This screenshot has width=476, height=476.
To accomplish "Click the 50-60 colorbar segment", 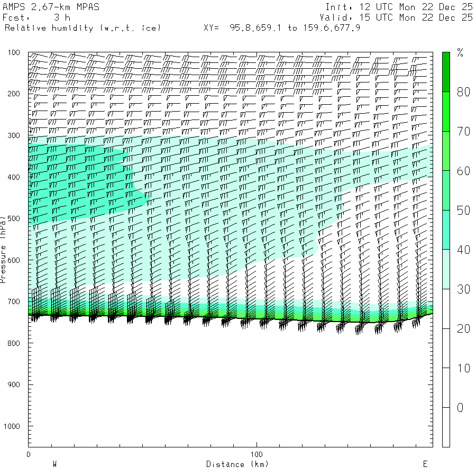I will pyautogui.click(x=446, y=190).
